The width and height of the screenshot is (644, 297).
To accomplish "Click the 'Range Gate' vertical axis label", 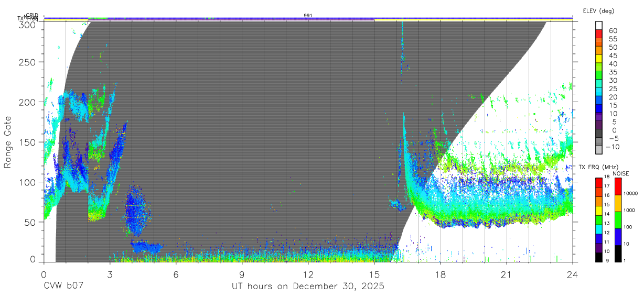I will [x=8, y=142].
